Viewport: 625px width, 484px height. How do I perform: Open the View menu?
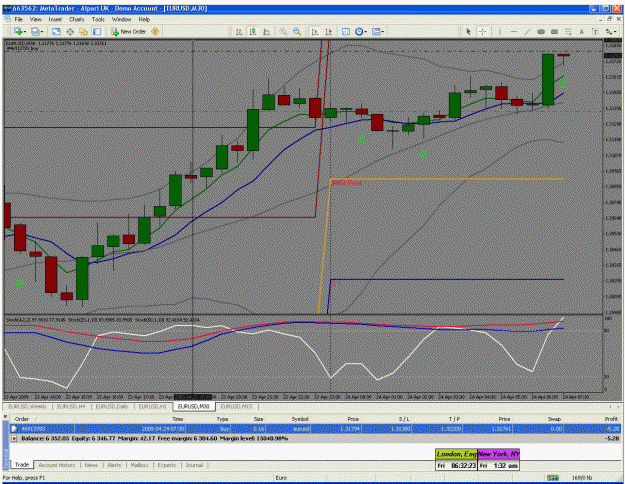click(x=35, y=19)
